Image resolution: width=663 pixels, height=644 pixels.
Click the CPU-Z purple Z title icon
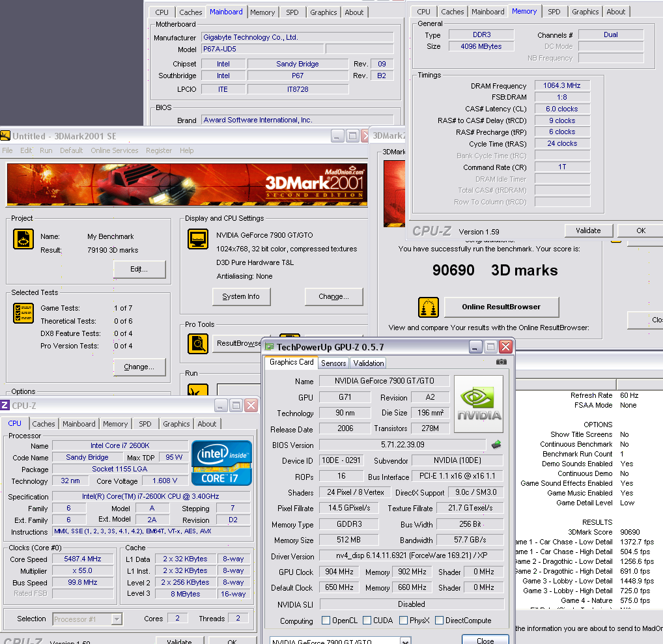[5, 405]
